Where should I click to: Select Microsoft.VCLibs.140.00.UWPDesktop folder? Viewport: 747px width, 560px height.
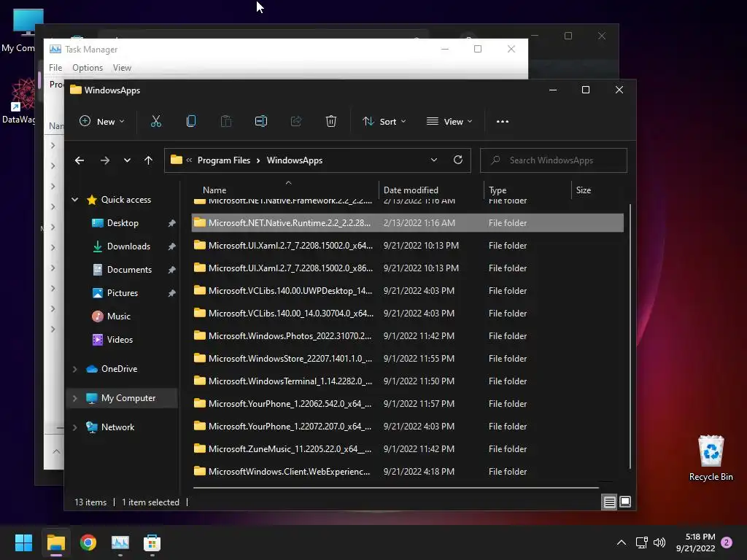coord(407,290)
